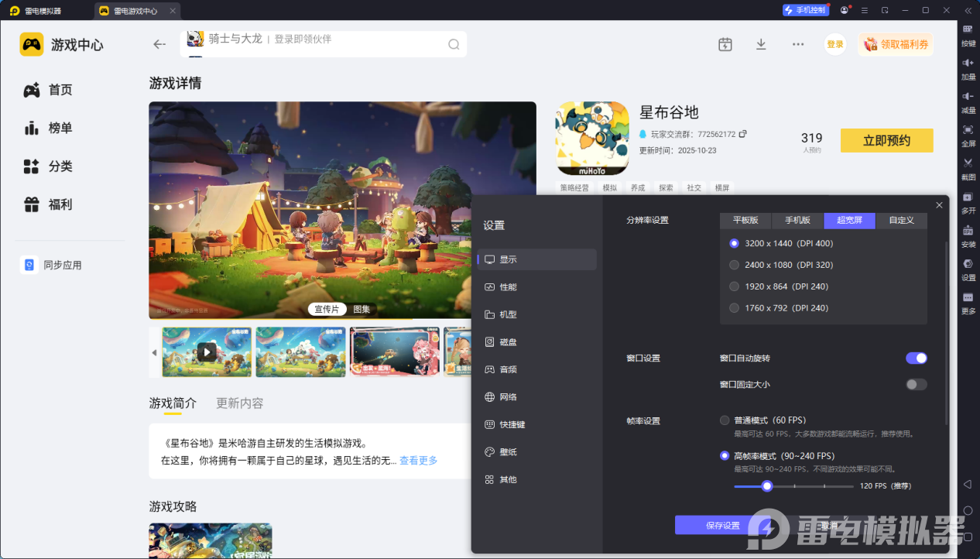Viewport: 980px width, 559px height.
Task: Click the 立即预约 button
Action: click(x=886, y=140)
